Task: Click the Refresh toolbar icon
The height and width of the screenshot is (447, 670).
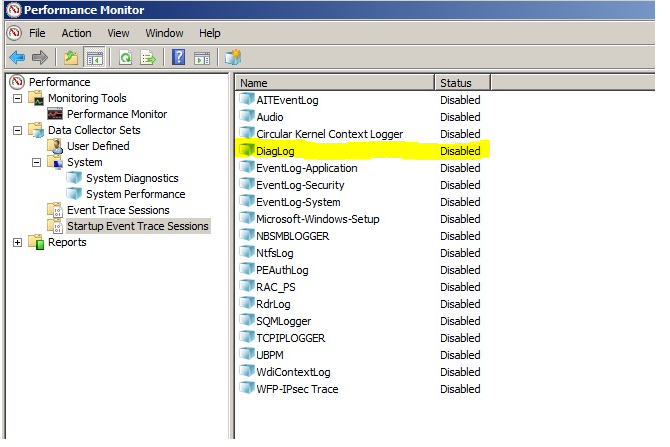Action: click(125, 57)
